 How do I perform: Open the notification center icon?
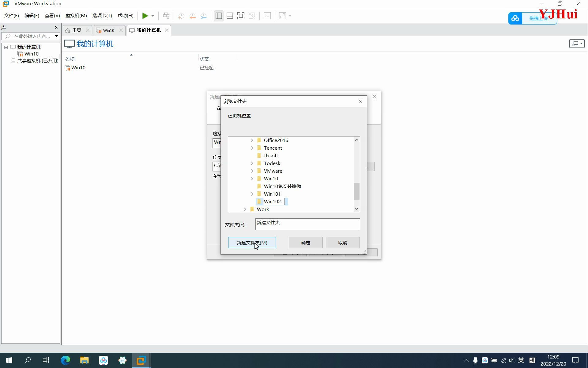[575, 360]
